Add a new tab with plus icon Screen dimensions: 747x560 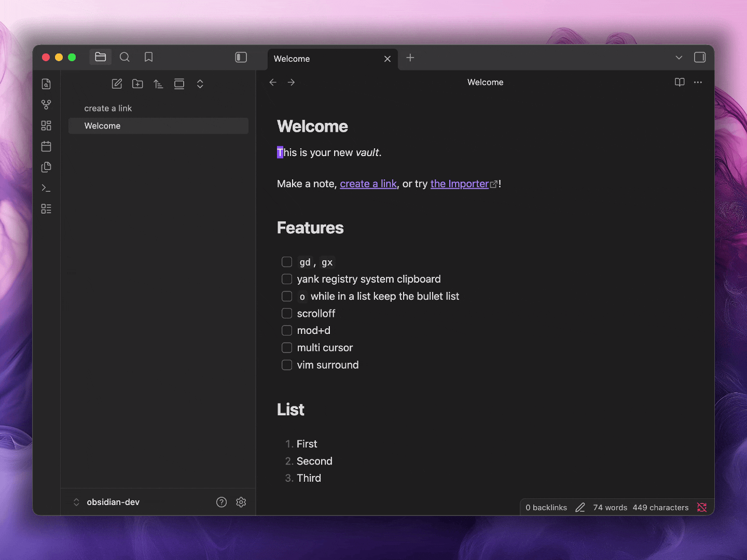(410, 58)
